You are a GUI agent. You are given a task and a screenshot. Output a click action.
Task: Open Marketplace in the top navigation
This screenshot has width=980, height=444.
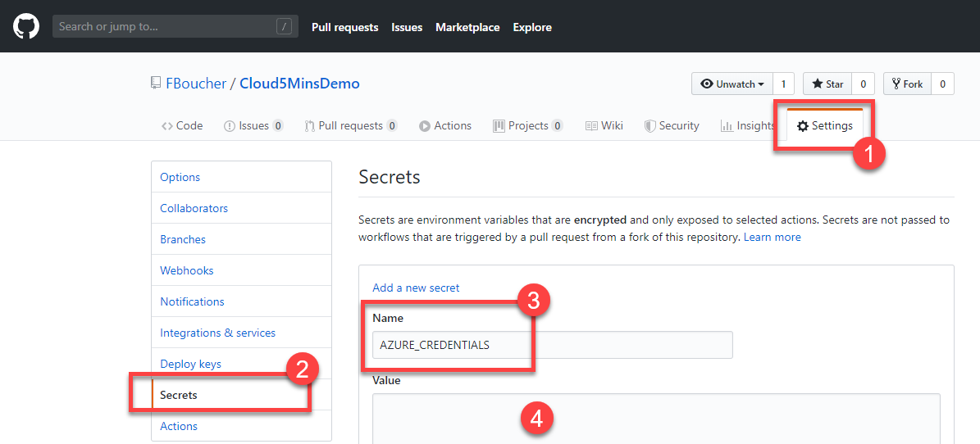click(467, 27)
